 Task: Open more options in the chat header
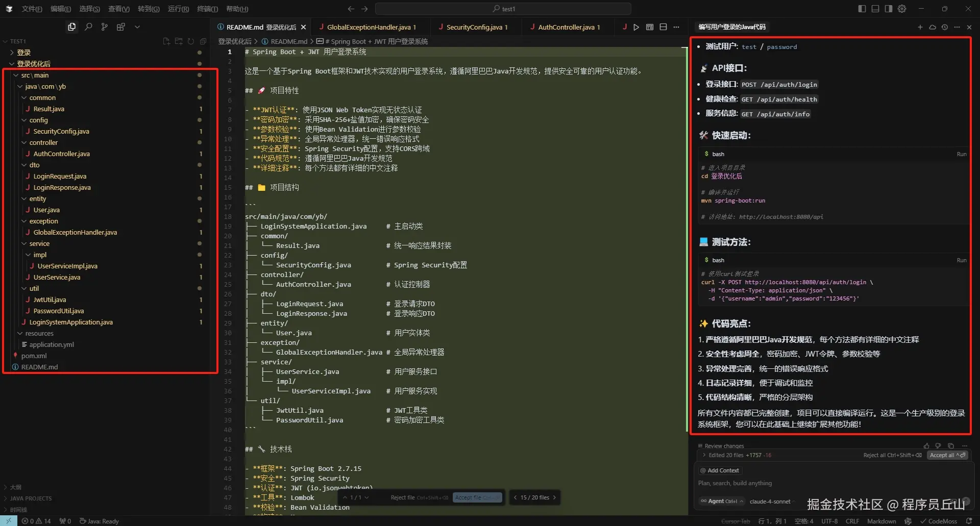957,27
